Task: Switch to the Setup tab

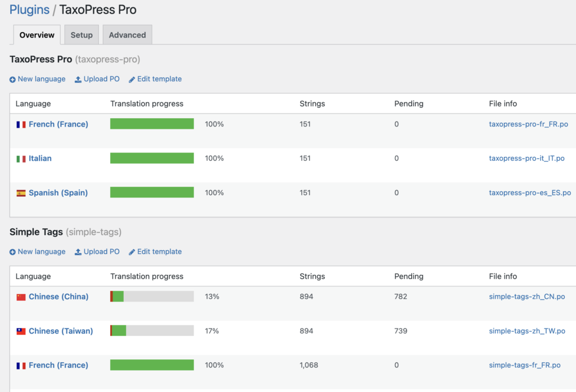Action: [82, 35]
